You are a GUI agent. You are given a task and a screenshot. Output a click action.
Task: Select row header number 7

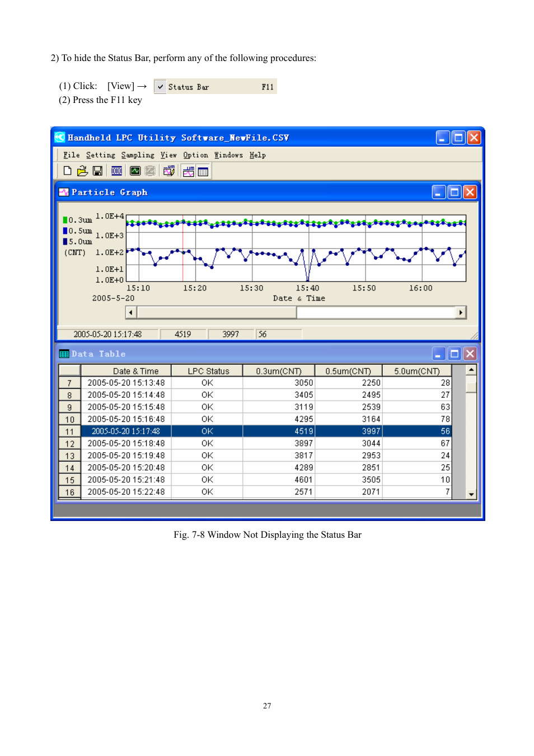click(69, 383)
